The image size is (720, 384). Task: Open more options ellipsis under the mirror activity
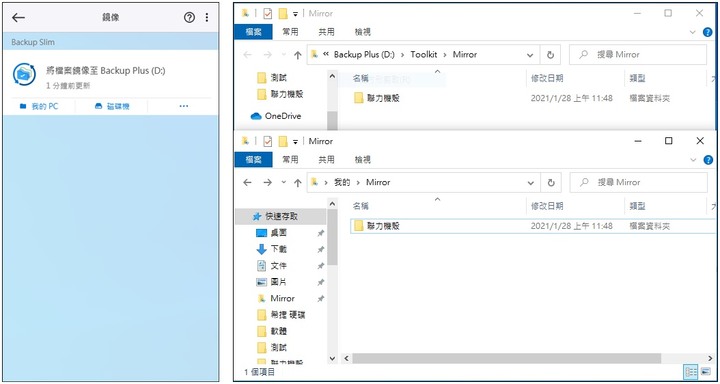184,107
